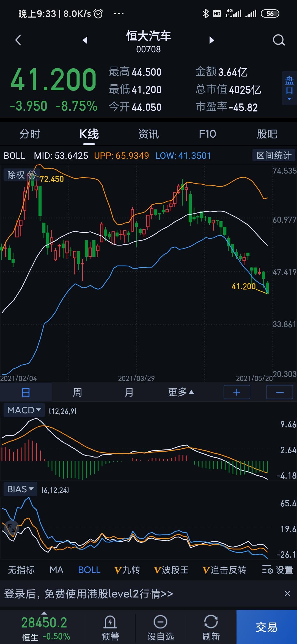Tap the BOLL MID: 53.6425 value
This screenshot has width=297, height=644.
coord(61,156)
